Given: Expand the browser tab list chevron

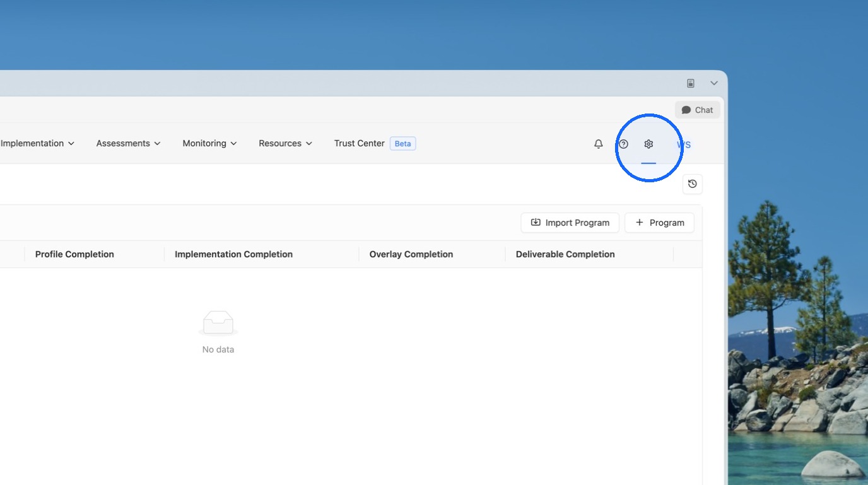Looking at the screenshot, I should (x=714, y=83).
